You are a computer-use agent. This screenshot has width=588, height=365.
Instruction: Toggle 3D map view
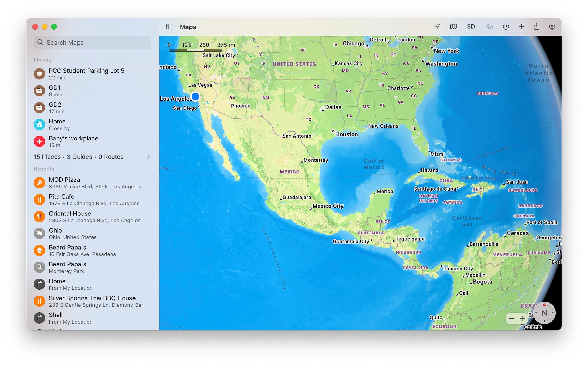[x=471, y=27]
